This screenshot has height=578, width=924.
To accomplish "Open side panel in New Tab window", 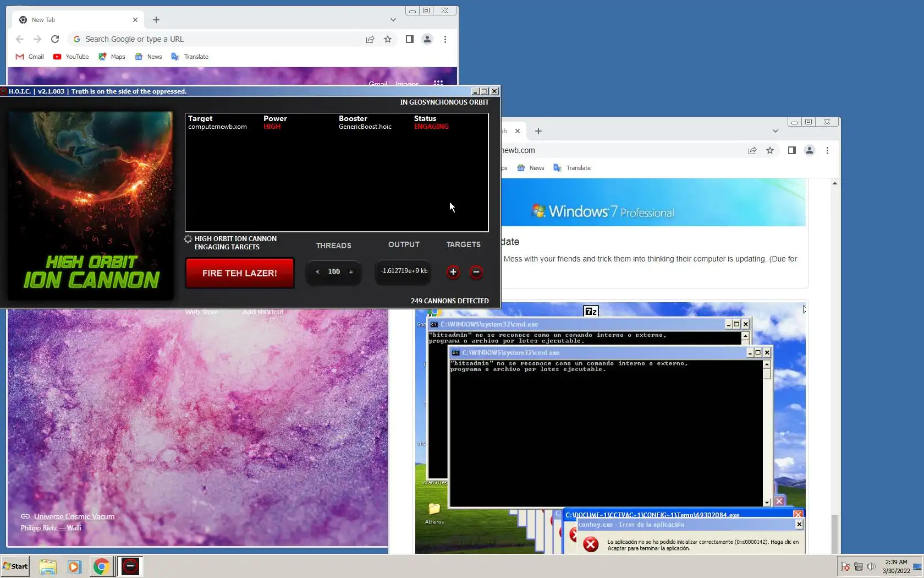I will [409, 39].
